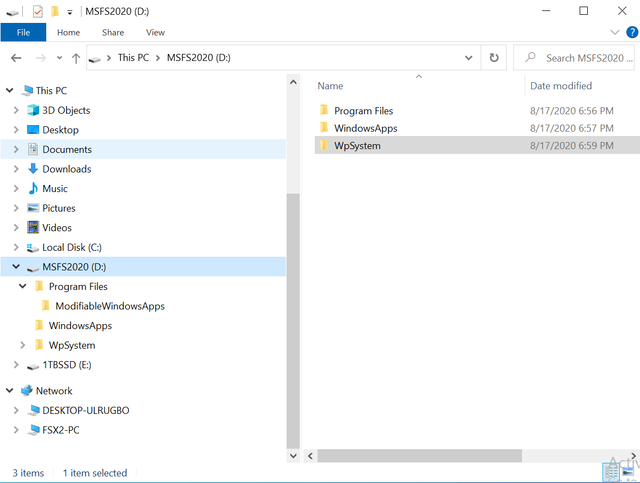Expand the 1TBSSD (E:) node
The width and height of the screenshot is (640, 483).
(x=16, y=365)
